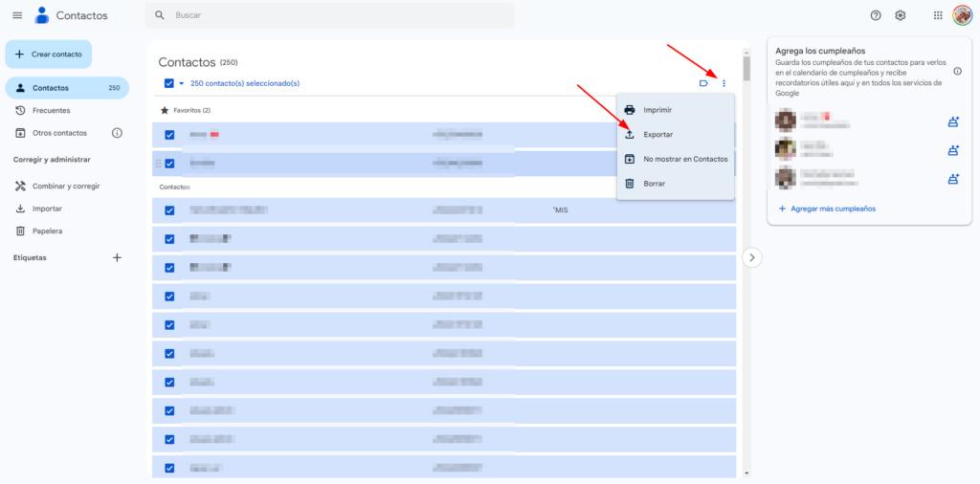Click the Crear contacto button
The width and height of the screenshot is (980, 484).
pos(49,55)
